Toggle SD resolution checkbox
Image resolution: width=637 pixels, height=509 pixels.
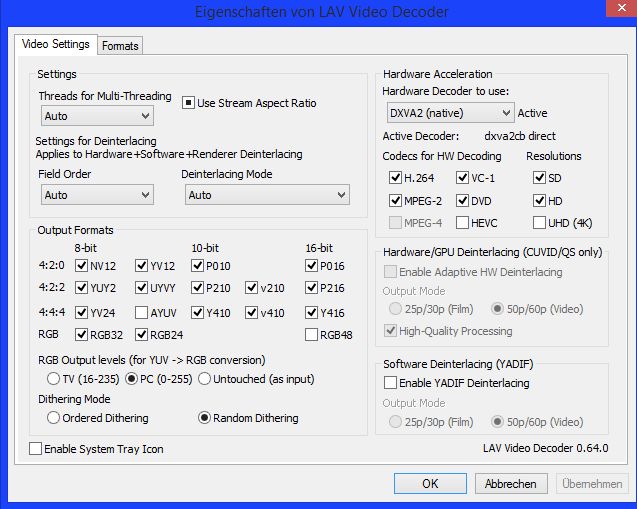coord(539,178)
